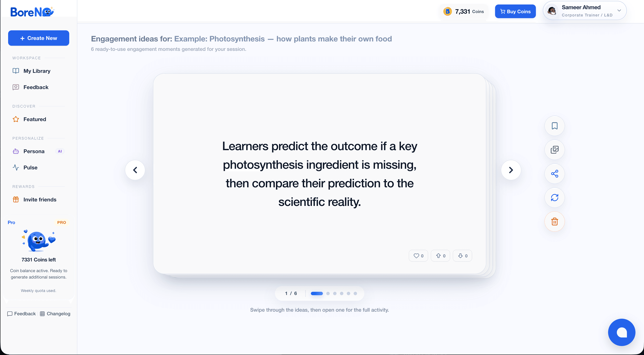Image resolution: width=644 pixels, height=355 pixels.
Task: Delete the idea with trash icon
Action: [x=554, y=222]
